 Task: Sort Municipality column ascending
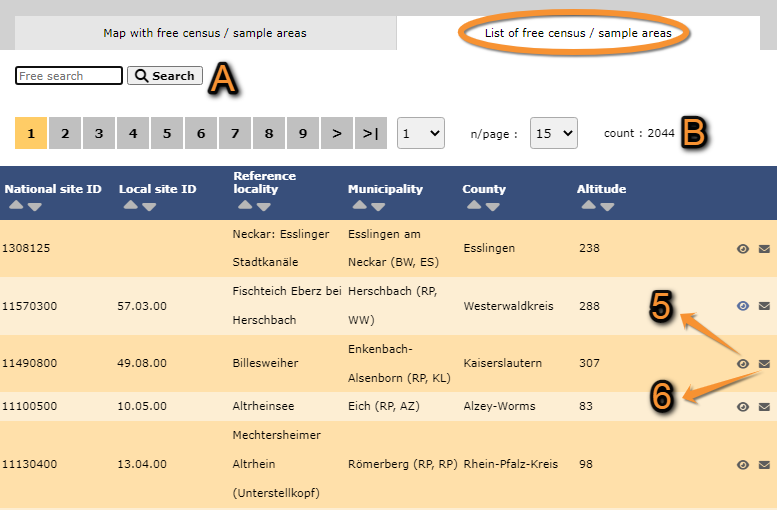[359, 206]
